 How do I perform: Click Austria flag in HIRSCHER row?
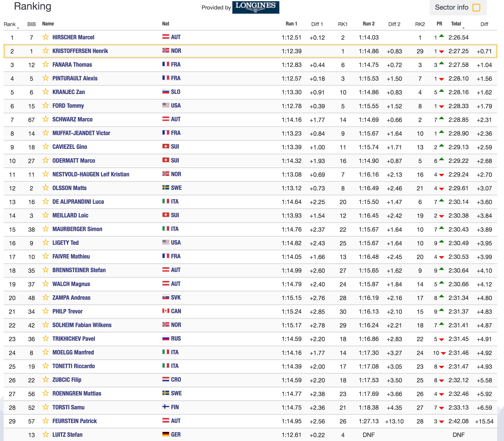pos(166,37)
